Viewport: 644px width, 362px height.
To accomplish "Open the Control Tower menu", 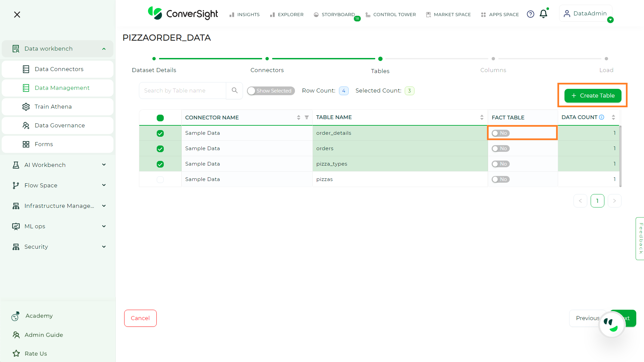I will (391, 14).
